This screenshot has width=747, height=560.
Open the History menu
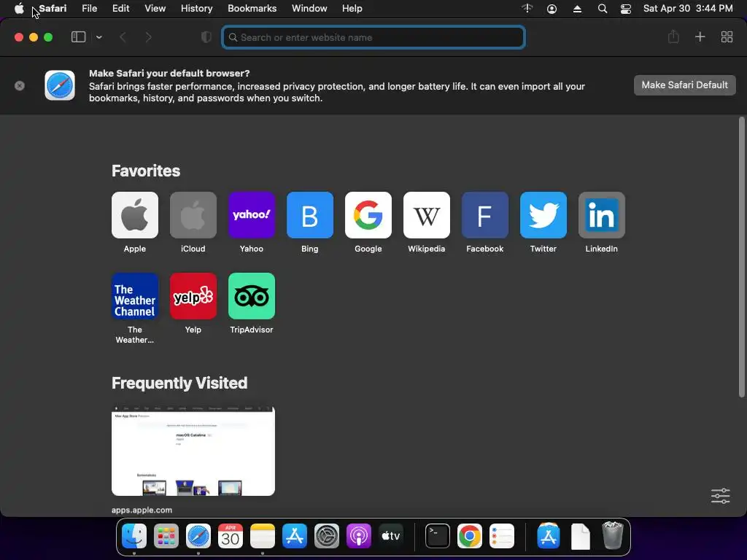[196, 9]
